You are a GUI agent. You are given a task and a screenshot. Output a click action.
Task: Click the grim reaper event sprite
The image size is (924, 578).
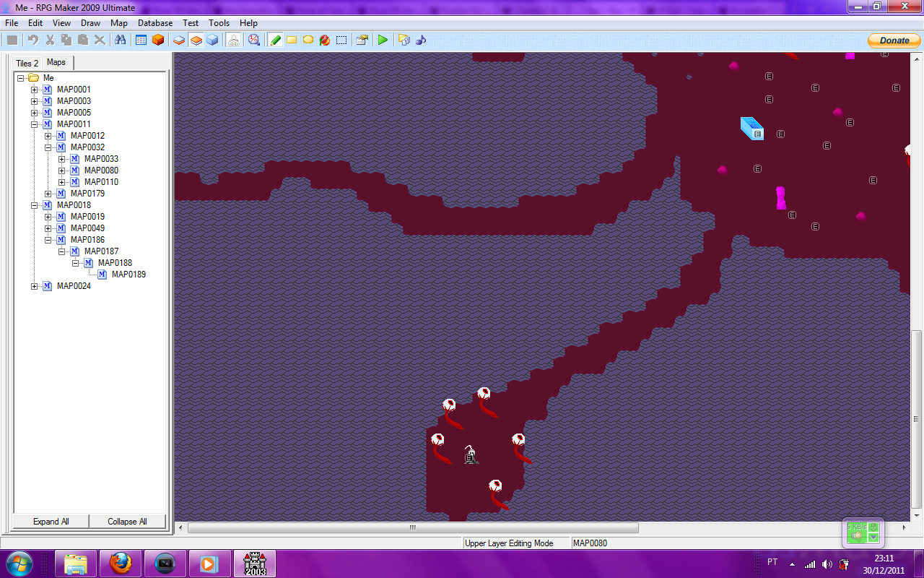tap(470, 454)
